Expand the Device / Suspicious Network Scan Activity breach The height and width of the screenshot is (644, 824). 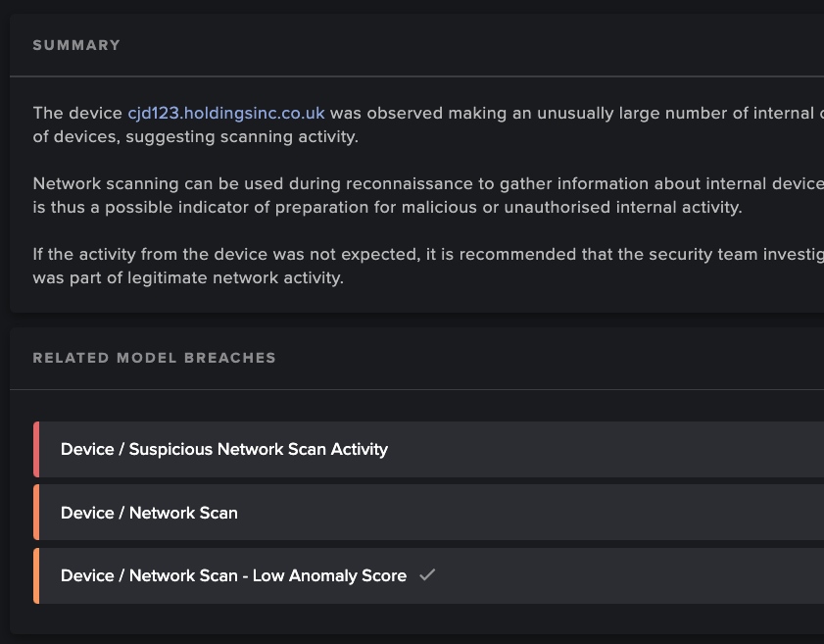[x=222, y=449]
